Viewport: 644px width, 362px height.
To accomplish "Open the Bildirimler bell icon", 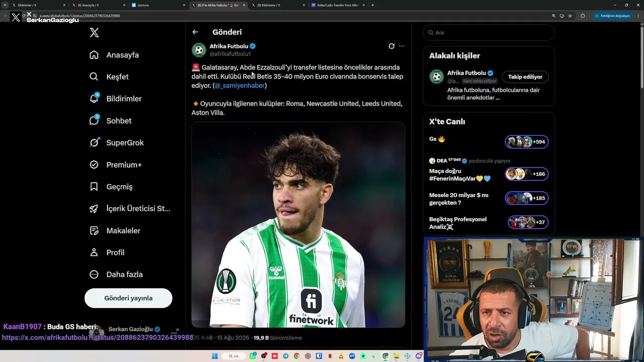I will coord(94,99).
